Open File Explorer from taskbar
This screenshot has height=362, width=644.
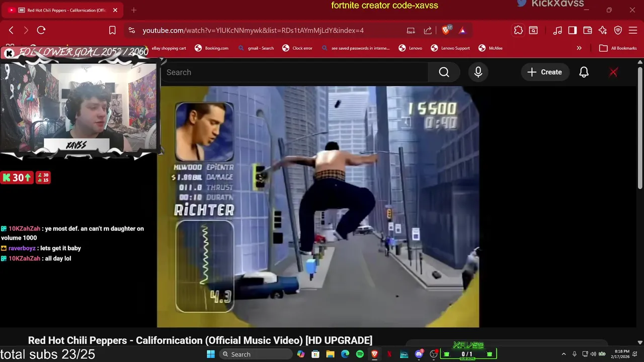(330, 354)
